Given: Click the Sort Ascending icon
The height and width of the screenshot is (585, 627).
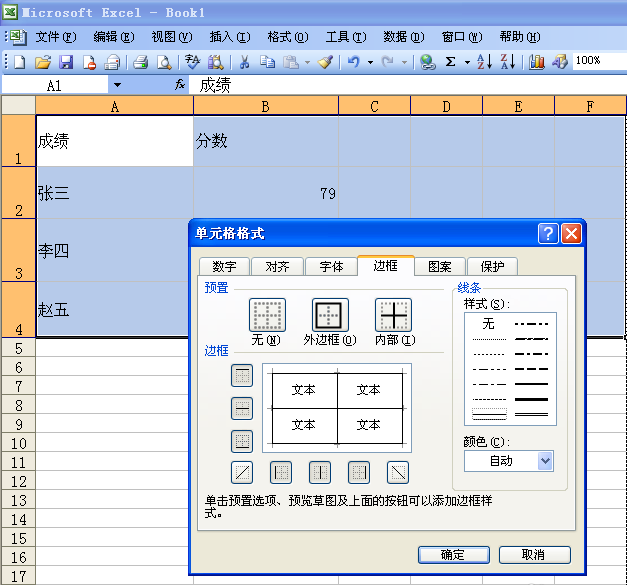Looking at the screenshot, I should click(485, 62).
